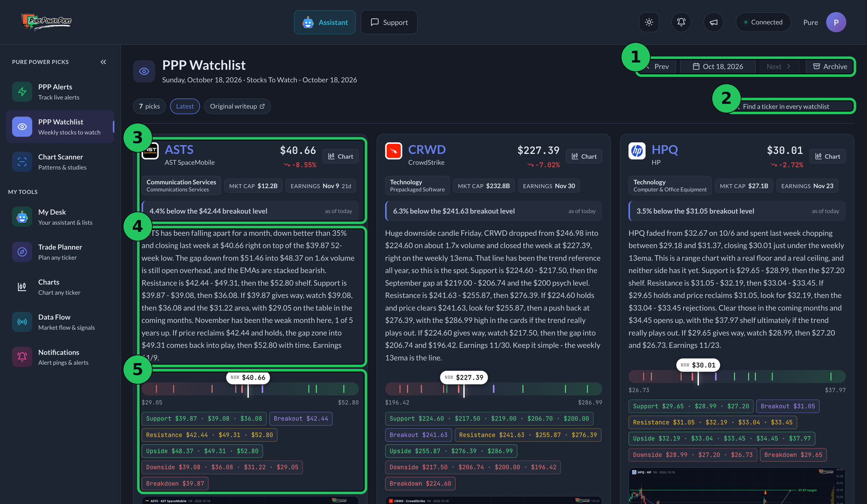The height and width of the screenshot is (504, 867).
Task: Click the PPP Alerts lightning icon
Action: pyautogui.click(x=22, y=91)
